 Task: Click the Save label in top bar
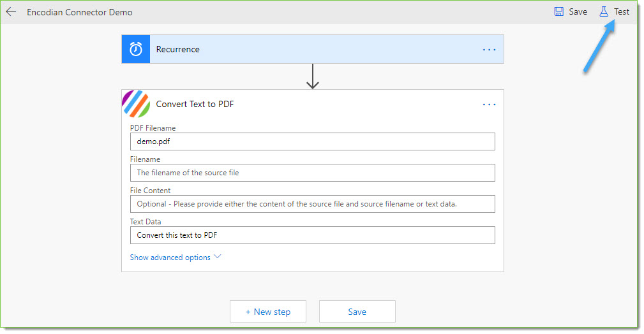578,12
